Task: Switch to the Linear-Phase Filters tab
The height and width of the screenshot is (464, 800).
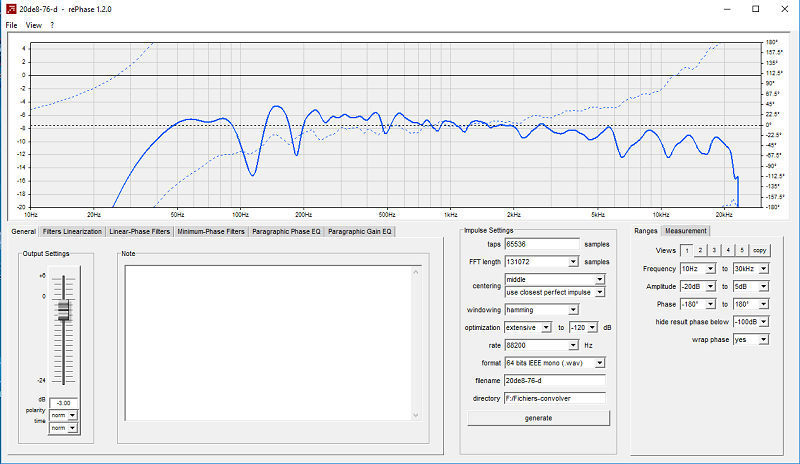Action: pos(139,232)
